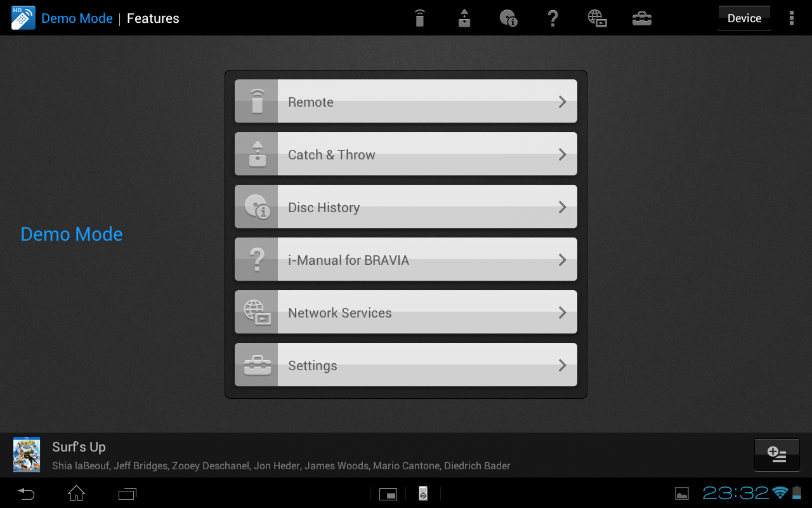Click the Features label in header
This screenshot has width=812, height=508.
coord(153,18)
